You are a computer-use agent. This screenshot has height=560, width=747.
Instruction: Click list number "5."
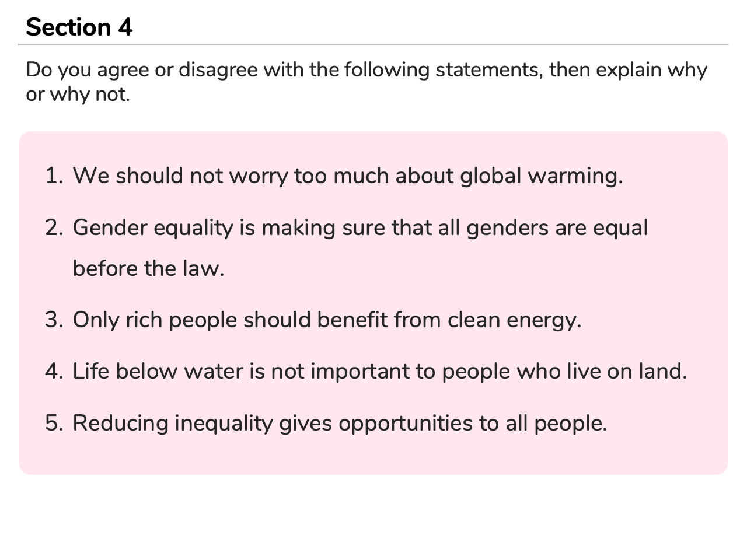(54, 423)
